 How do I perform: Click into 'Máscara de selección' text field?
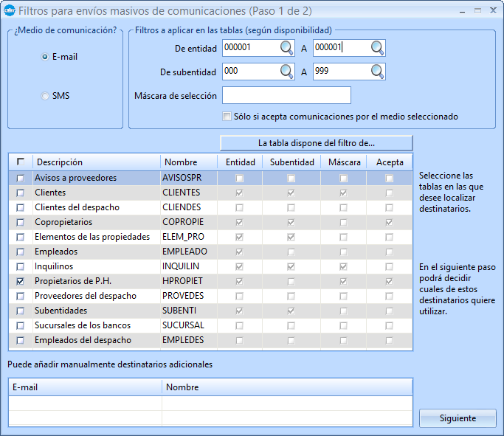(286, 95)
